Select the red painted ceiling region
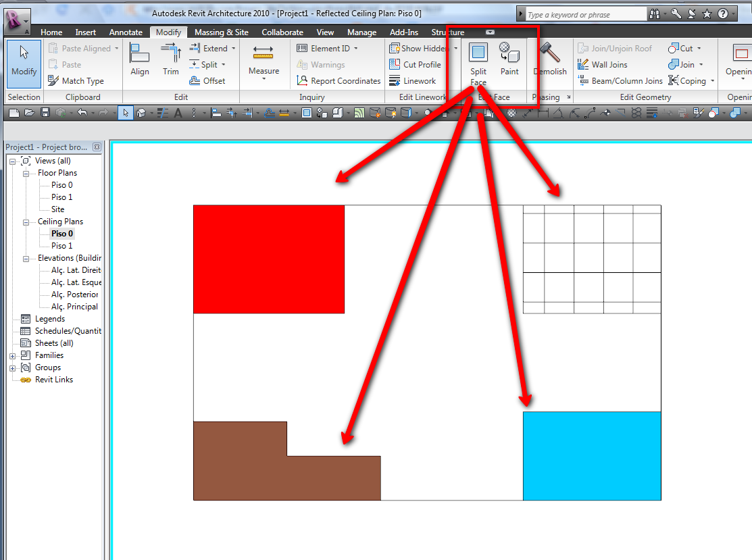The height and width of the screenshot is (560, 752). pos(269,259)
